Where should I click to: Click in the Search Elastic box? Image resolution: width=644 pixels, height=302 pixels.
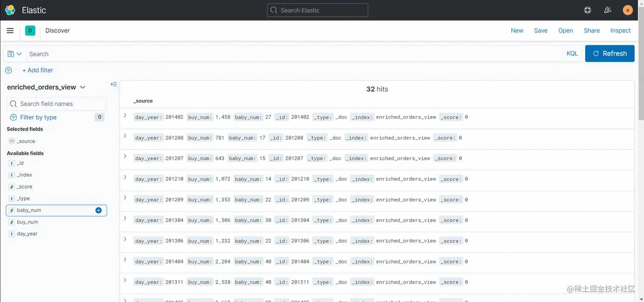pyautogui.click(x=318, y=10)
